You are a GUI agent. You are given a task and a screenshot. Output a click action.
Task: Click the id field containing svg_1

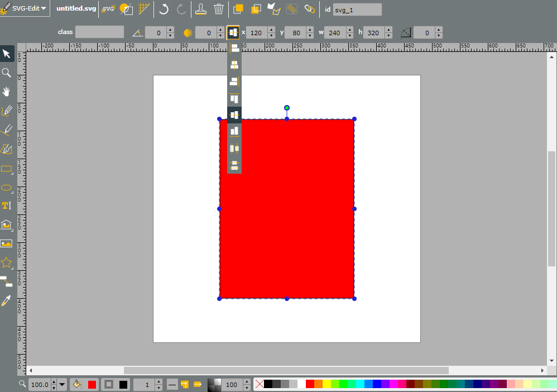coord(357,10)
